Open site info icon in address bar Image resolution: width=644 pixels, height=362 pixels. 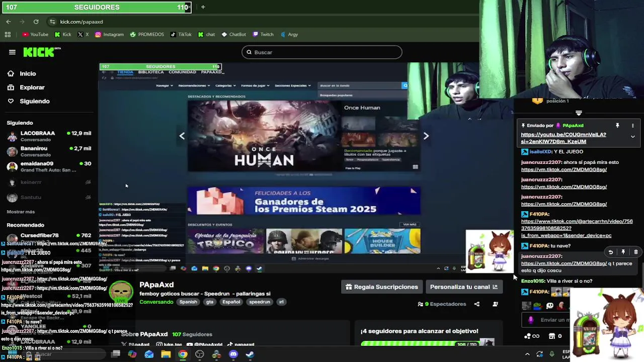click(x=52, y=22)
